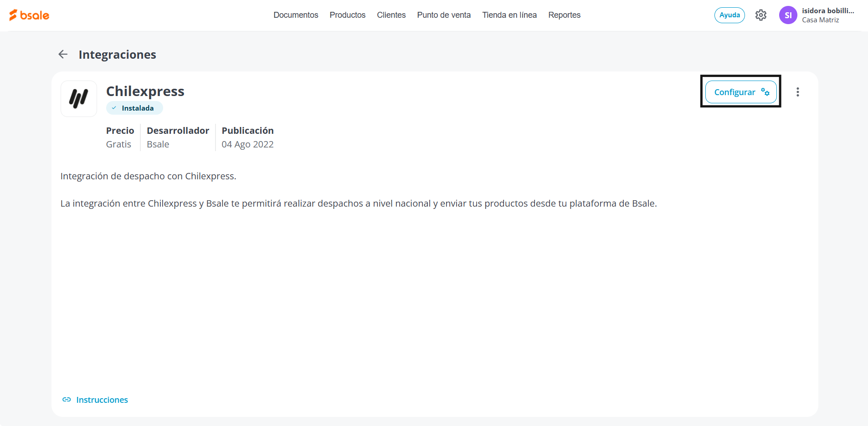
Task: Click the Configurar button
Action: [x=741, y=92]
